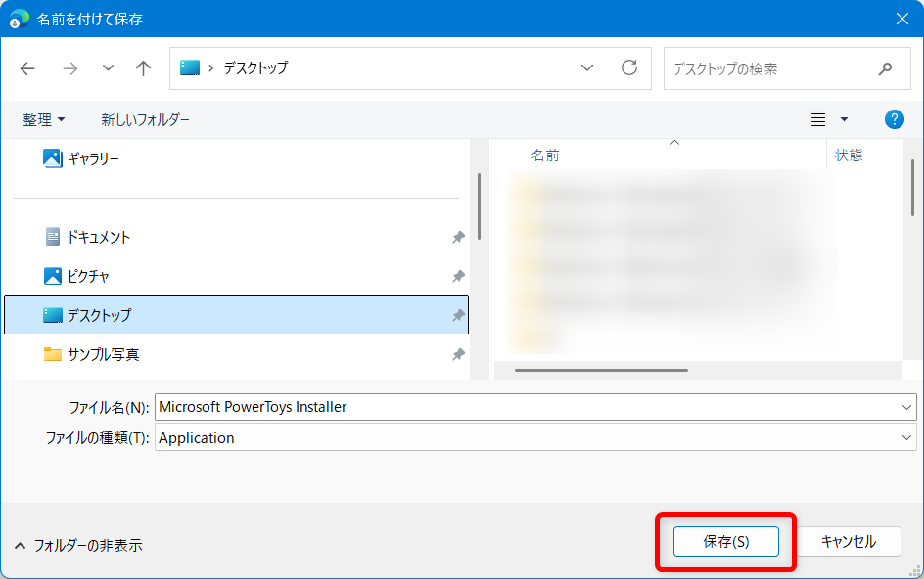Navigate back with the back arrow
This screenshot has height=579, width=924.
click(26, 68)
